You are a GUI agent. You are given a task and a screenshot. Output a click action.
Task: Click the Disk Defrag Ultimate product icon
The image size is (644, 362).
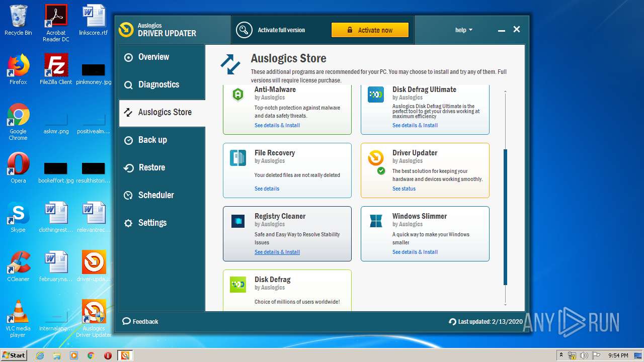click(376, 94)
